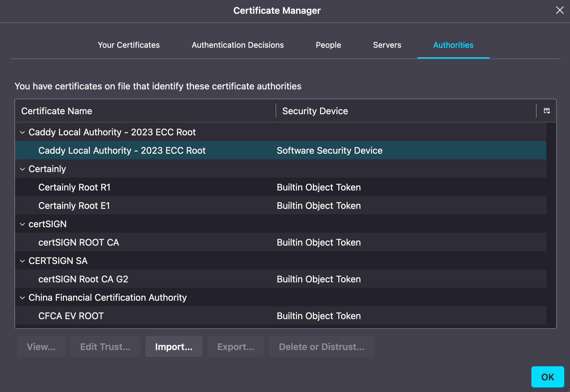This screenshot has height=392, width=570.
Task: Open the column picker icon in table header
Action: [x=547, y=111]
